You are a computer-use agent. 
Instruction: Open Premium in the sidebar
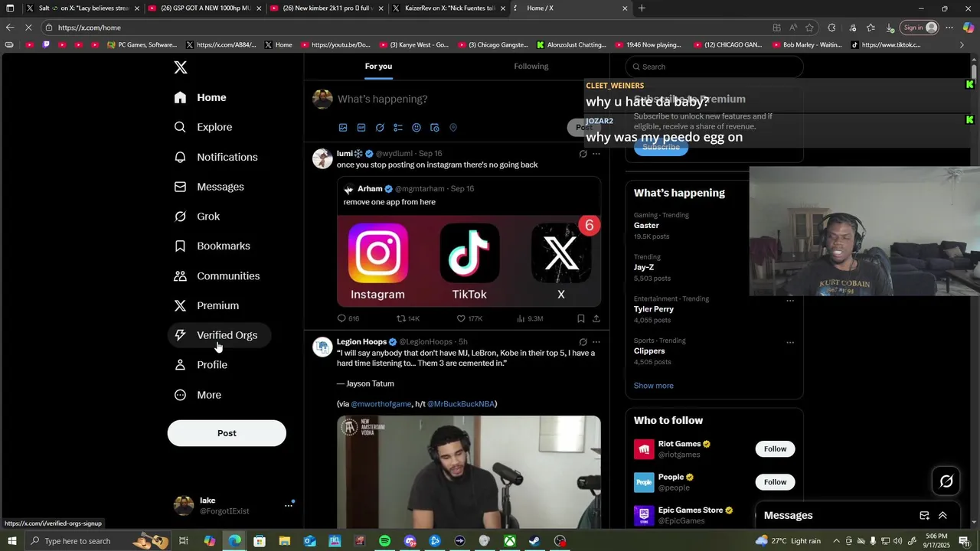[207, 305]
